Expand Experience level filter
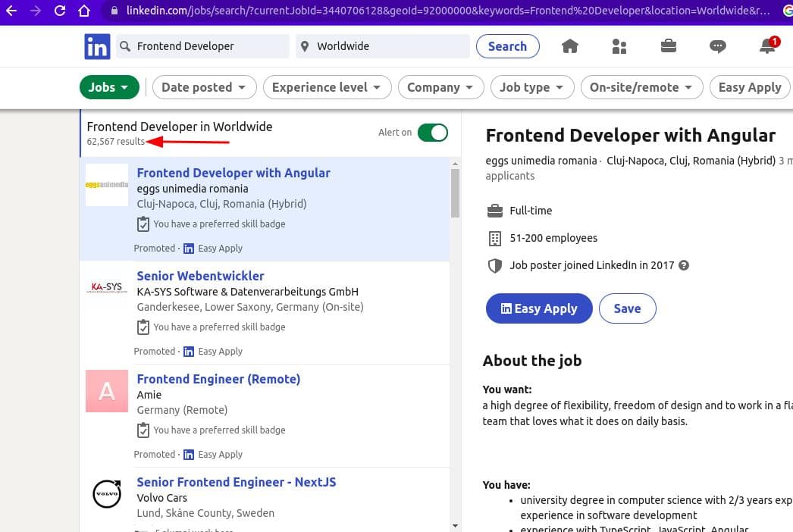Image resolution: width=793 pixels, height=532 pixels. (328, 87)
